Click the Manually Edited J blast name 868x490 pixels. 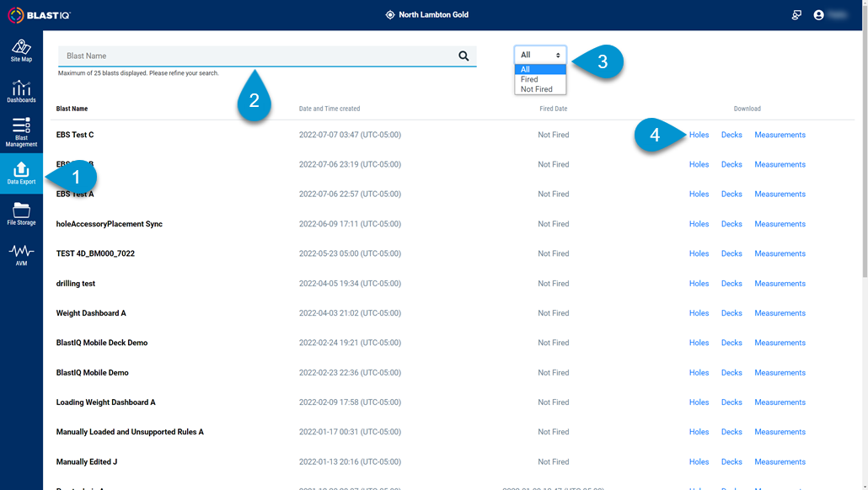[86, 461]
